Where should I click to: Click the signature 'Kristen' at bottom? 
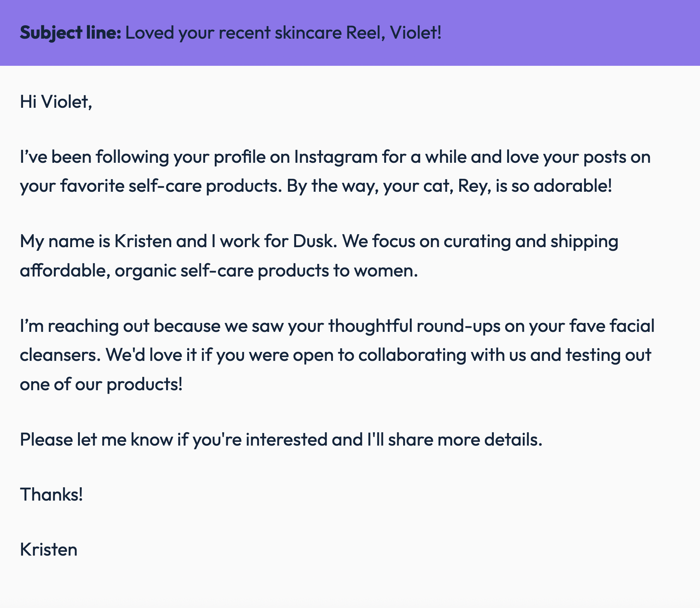pyautogui.click(x=49, y=550)
